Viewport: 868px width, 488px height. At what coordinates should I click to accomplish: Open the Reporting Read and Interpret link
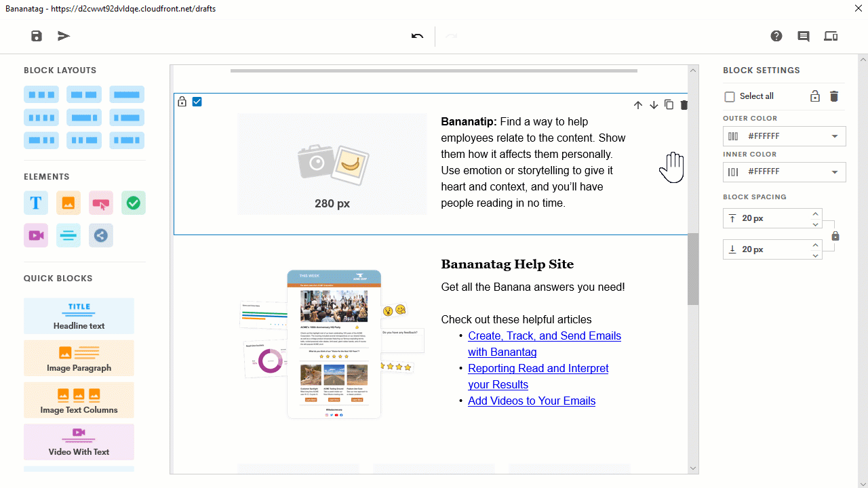(538, 376)
